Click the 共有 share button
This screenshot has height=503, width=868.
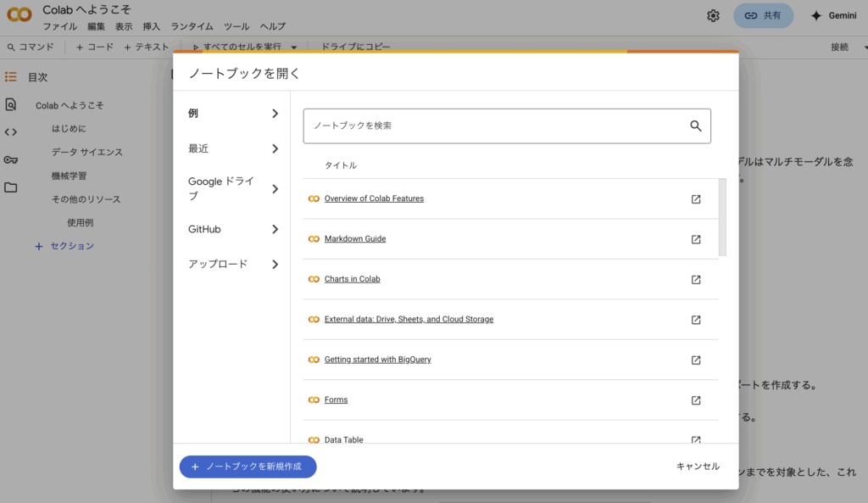[x=764, y=15]
